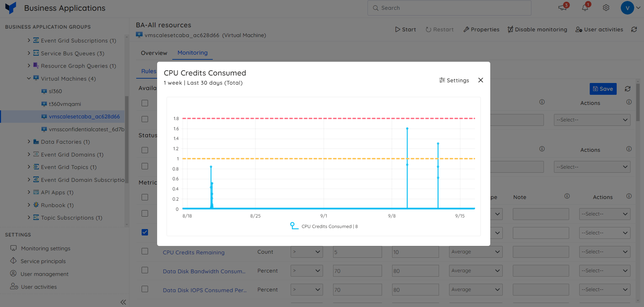Viewport: 644px width, 307px height.
Task: Click the refresh icon next to User activities
Action: 634,29
